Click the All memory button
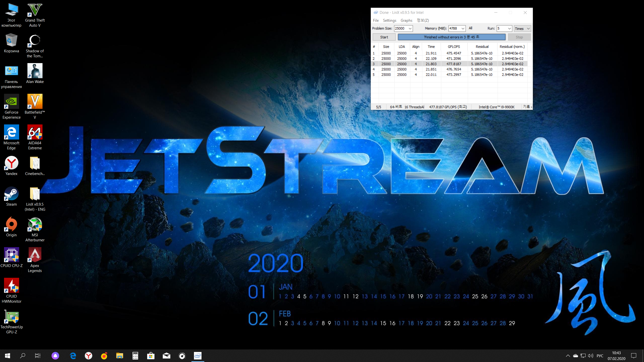 470,28
